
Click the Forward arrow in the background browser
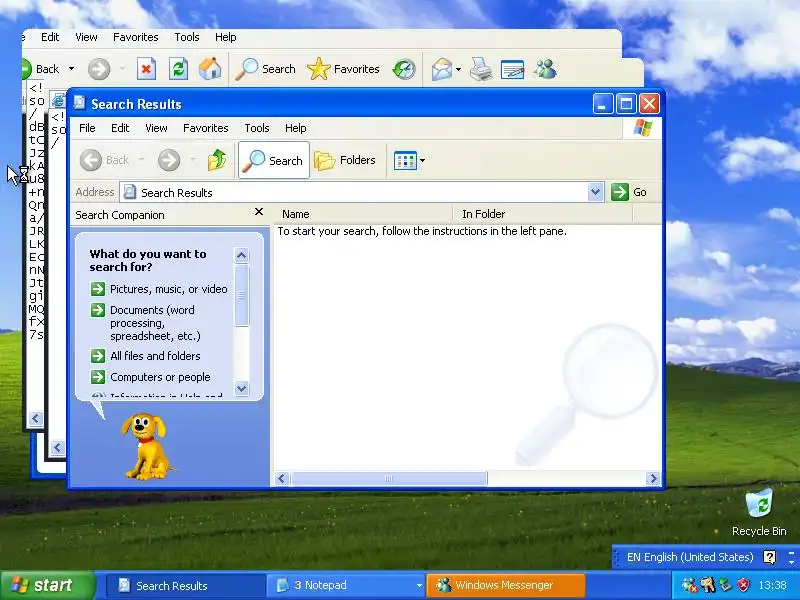pyautogui.click(x=99, y=69)
